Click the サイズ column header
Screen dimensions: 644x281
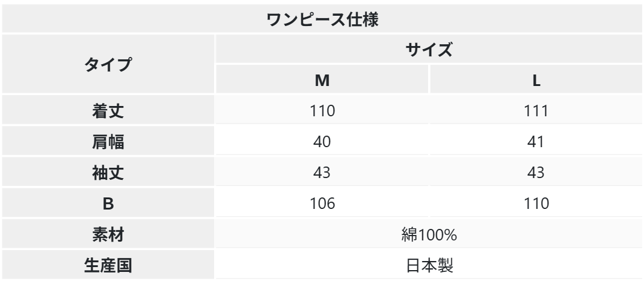429,50
